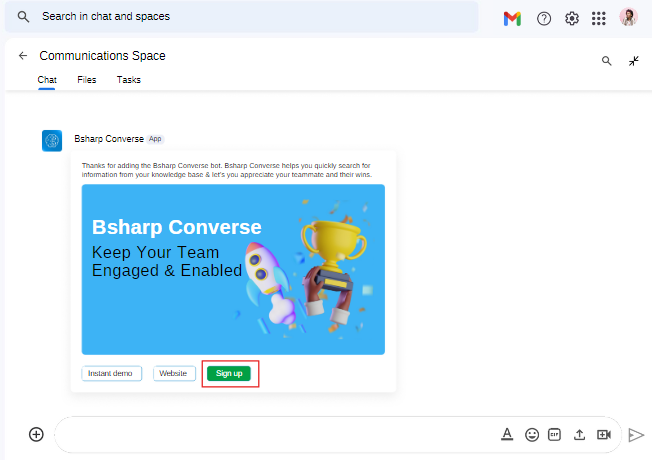Add a video meeting link

coord(604,435)
